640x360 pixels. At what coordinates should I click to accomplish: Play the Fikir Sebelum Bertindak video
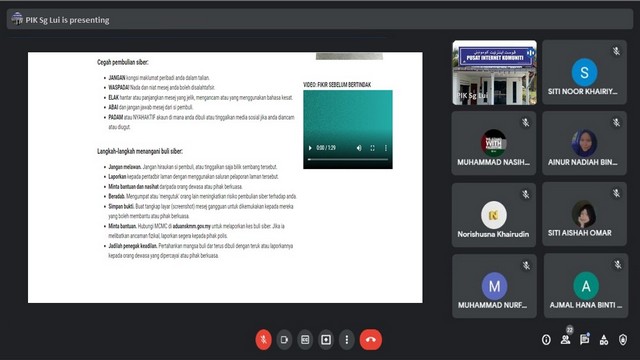pos(310,148)
